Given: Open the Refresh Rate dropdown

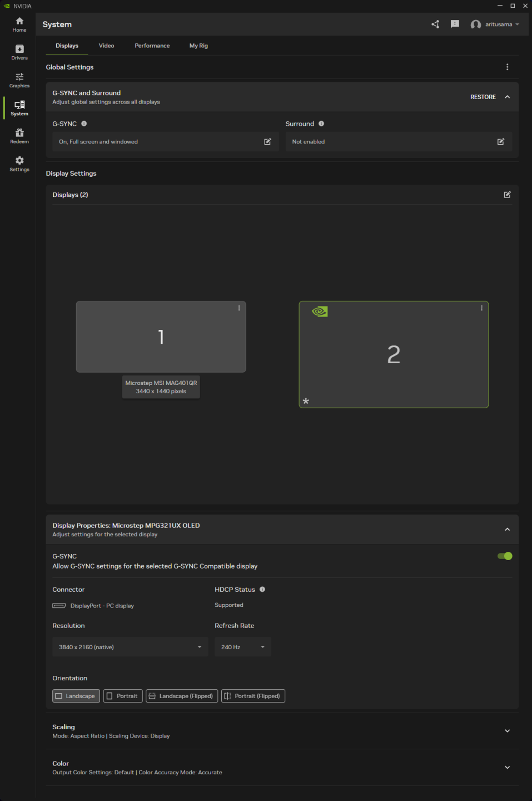Looking at the screenshot, I should tap(243, 647).
